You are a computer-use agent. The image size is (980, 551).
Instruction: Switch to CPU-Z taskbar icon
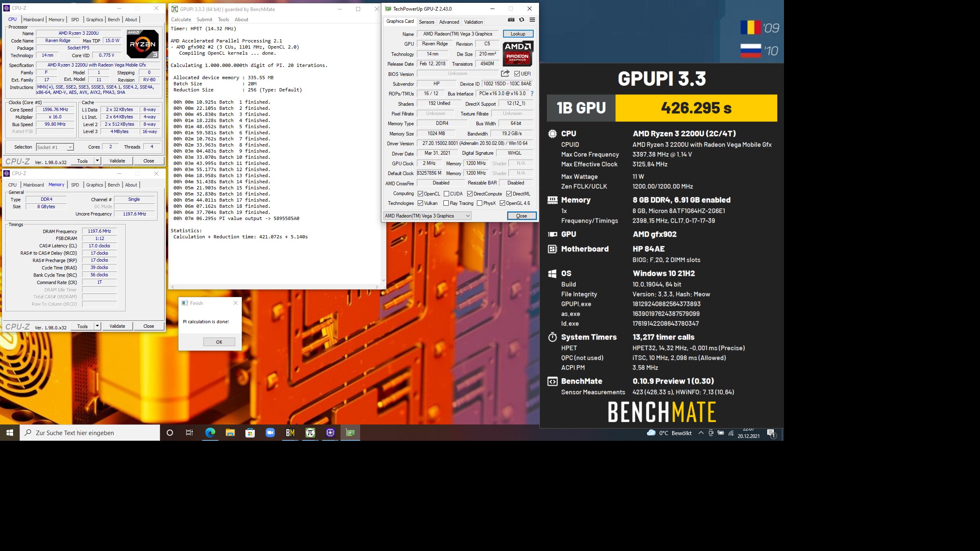coord(330,433)
